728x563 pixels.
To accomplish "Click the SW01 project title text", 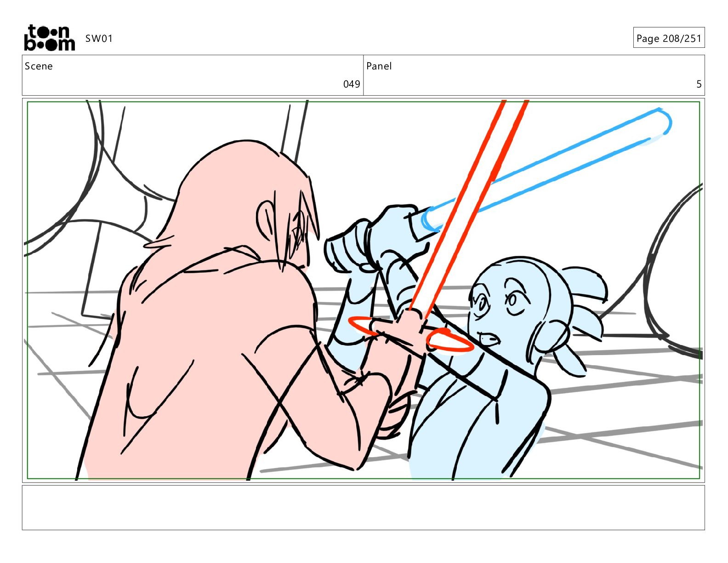I will [99, 39].
